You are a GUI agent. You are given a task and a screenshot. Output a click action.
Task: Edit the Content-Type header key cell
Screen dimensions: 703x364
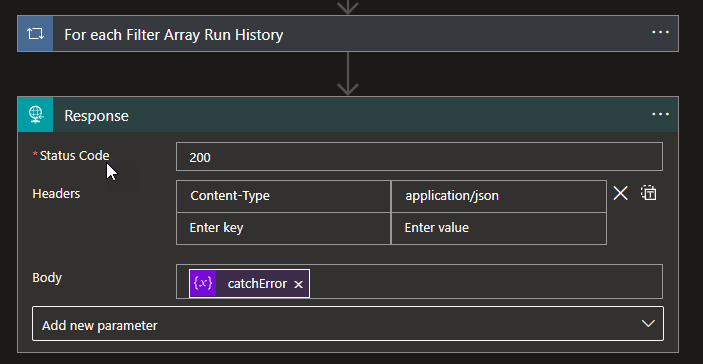tap(283, 196)
